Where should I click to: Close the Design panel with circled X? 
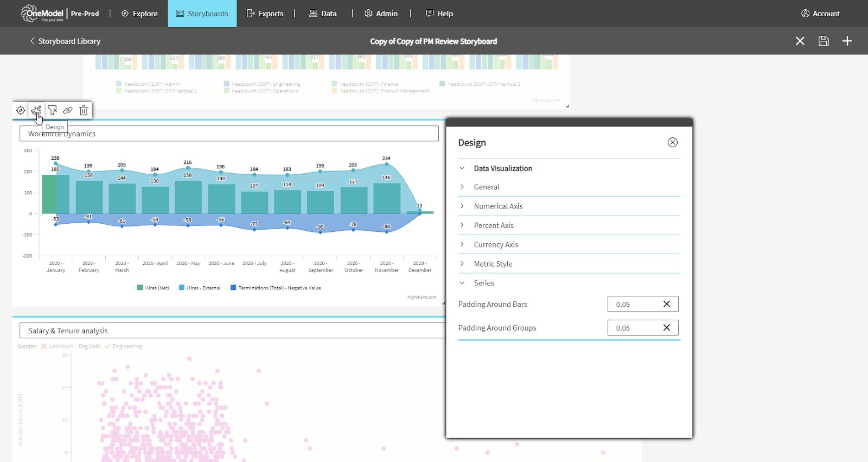tap(672, 142)
